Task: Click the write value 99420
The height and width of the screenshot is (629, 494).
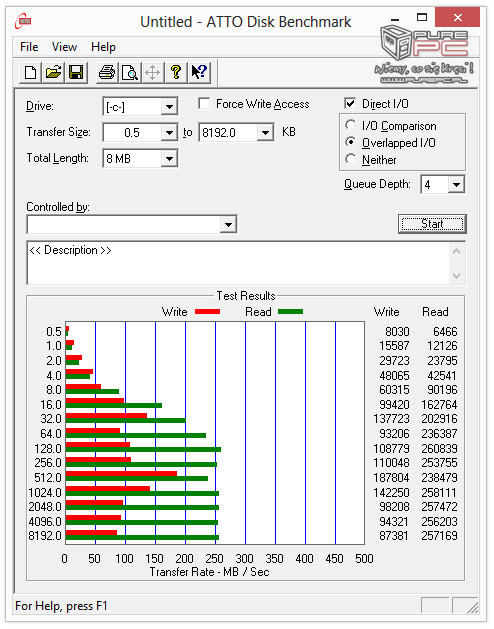Action: click(394, 405)
